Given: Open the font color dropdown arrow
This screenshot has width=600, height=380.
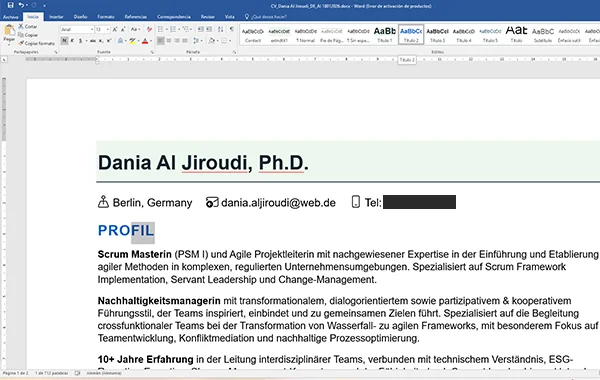Looking at the screenshot, I should (x=151, y=41).
